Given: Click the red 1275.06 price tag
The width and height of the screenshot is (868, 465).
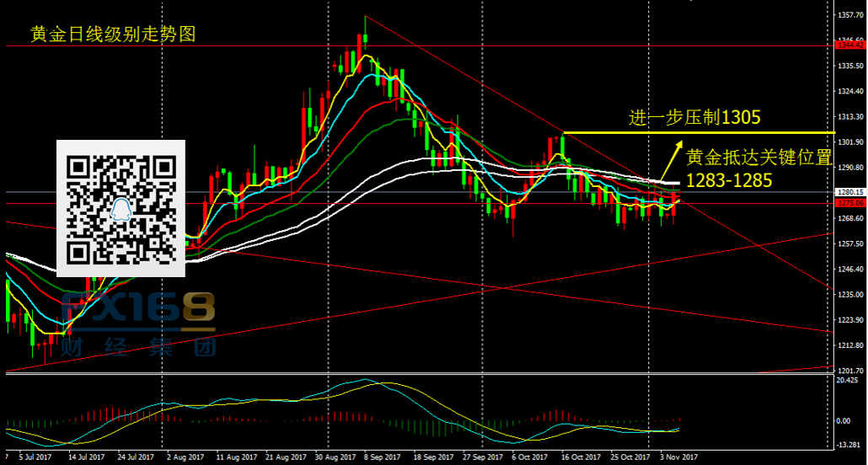Looking at the screenshot, I should pyautogui.click(x=849, y=203).
